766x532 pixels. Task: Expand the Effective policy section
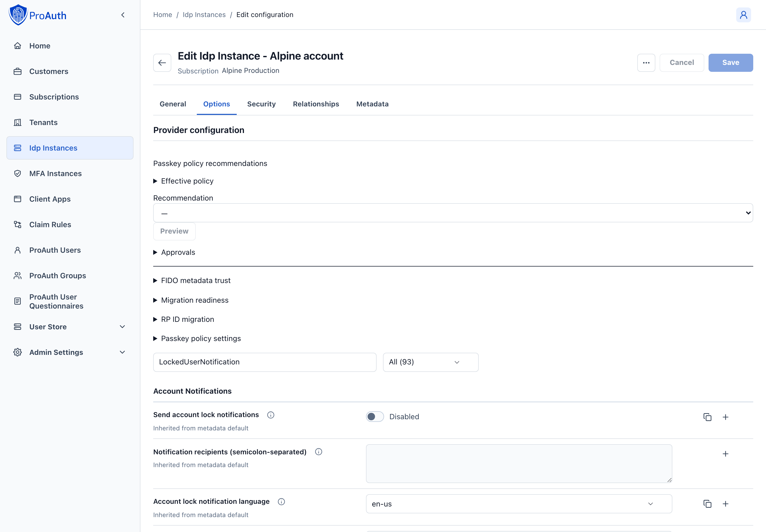[183, 181]
